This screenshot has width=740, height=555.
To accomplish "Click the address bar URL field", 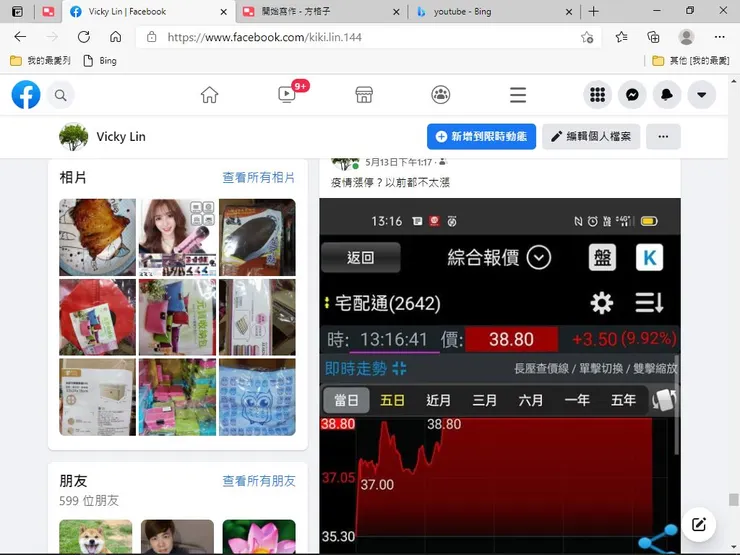I will [x=368, y=37].
